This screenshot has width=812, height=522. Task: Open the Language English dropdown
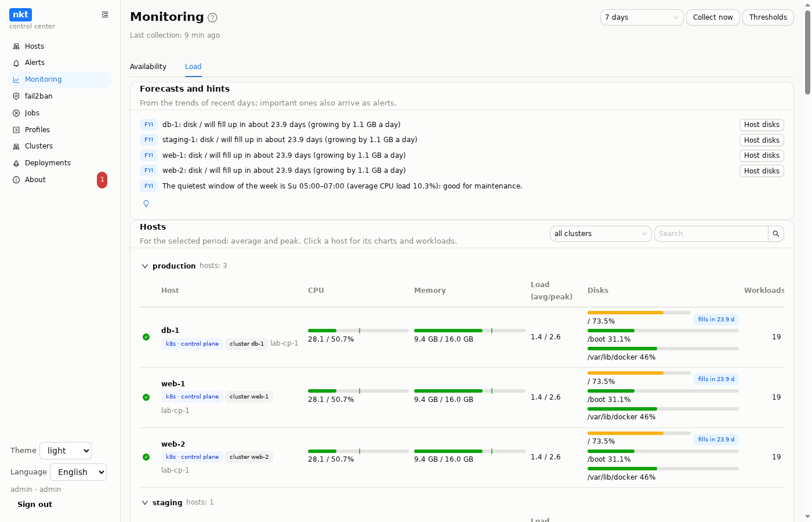(78, 472)
